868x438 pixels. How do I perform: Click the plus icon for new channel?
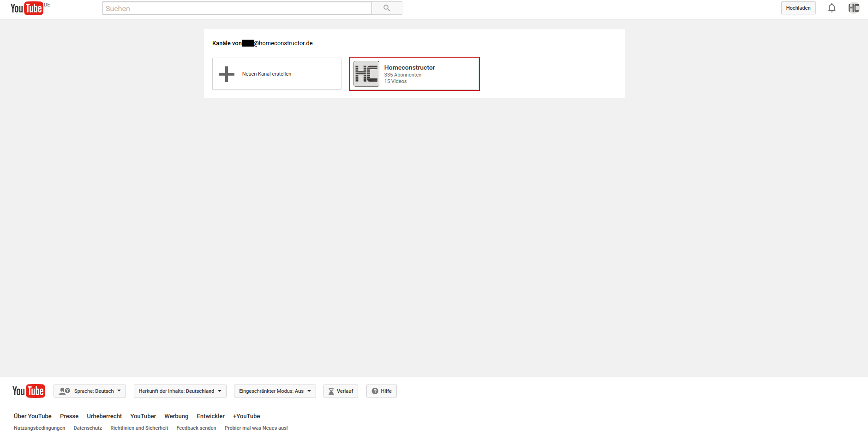(227, 74)
